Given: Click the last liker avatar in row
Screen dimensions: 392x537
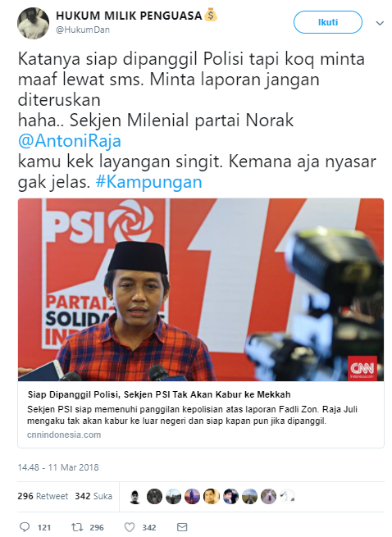Looking at the screenshot, I should click(287, 497).
